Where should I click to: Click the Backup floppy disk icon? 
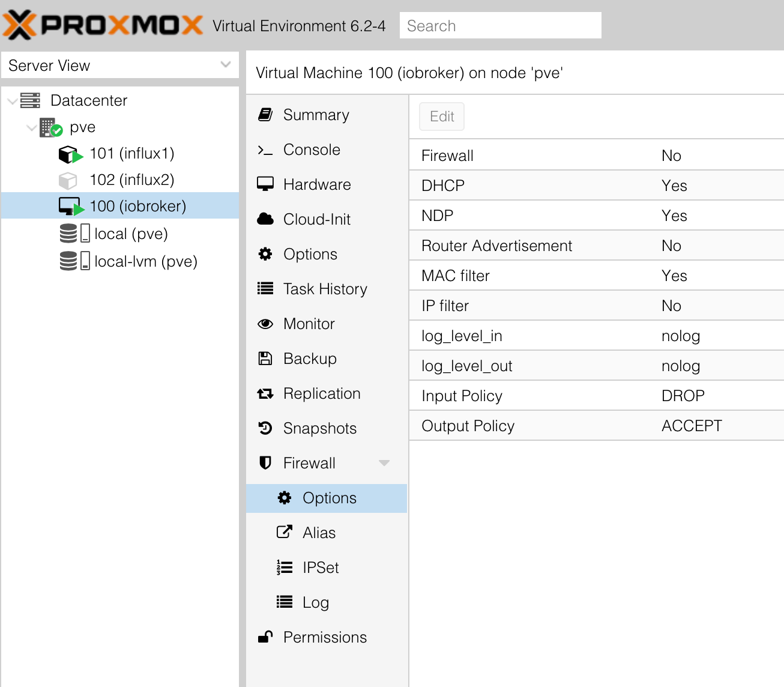(x=265, y=359)
